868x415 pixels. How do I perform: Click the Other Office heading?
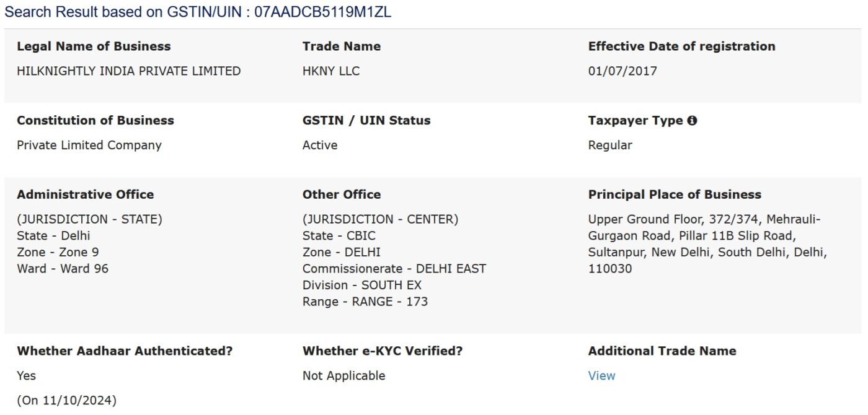point(342,194)
